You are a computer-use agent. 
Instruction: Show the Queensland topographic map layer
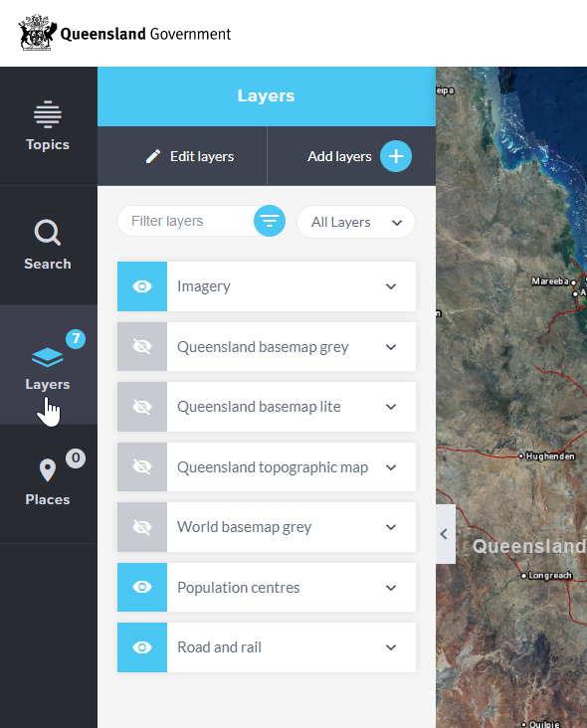click(x=142, y=467)
